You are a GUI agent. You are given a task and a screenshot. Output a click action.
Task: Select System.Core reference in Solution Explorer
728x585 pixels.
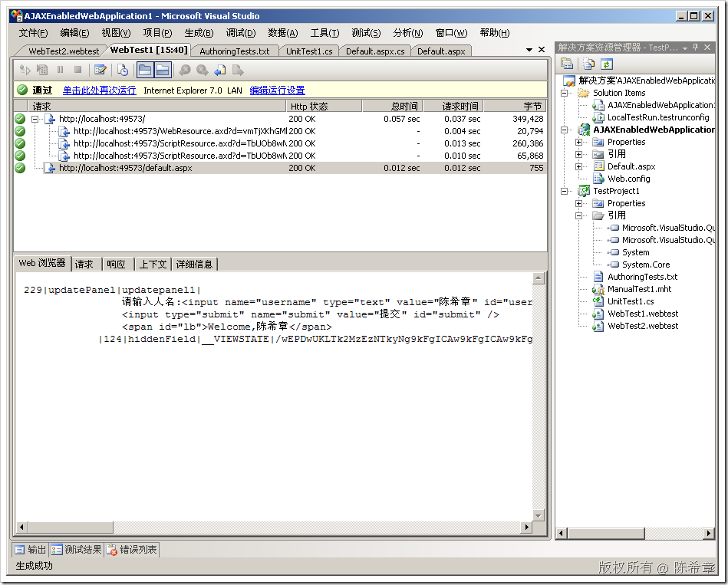(645, 265)
